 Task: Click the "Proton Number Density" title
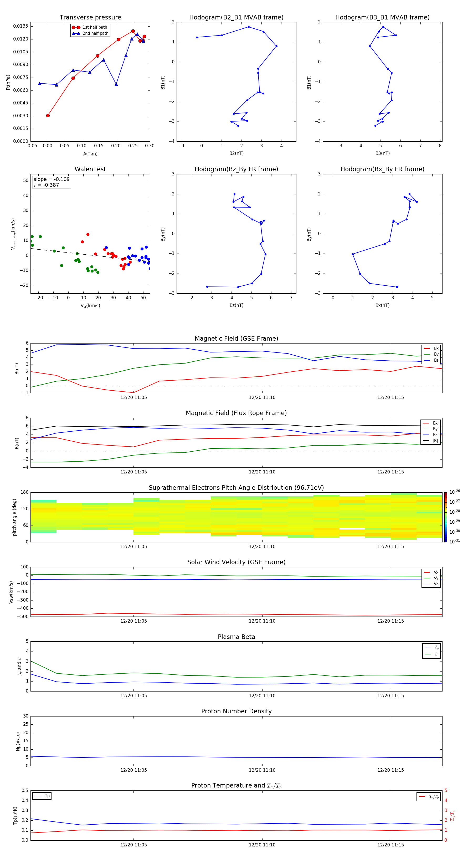[x=236, y=711]
